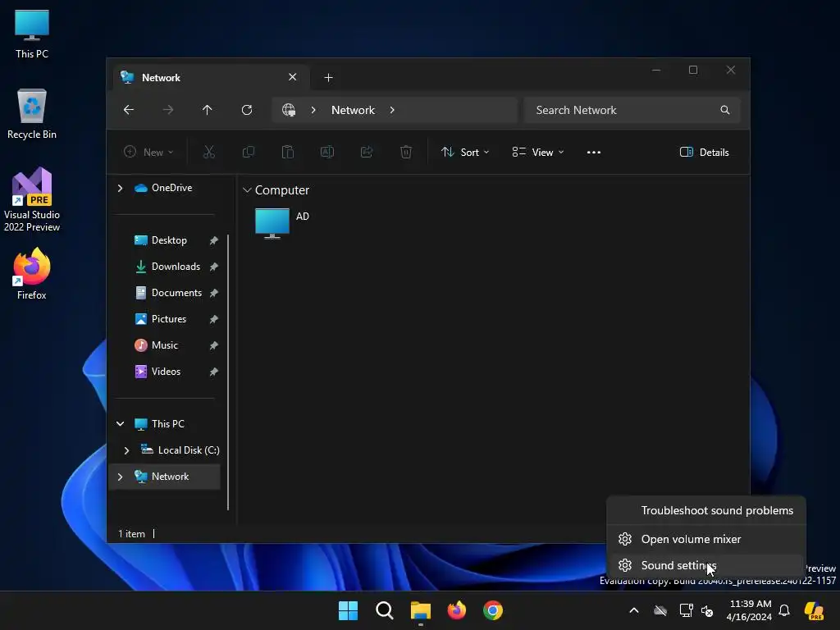Expand the Local Disk (C:) node

[x=126, y=450]
